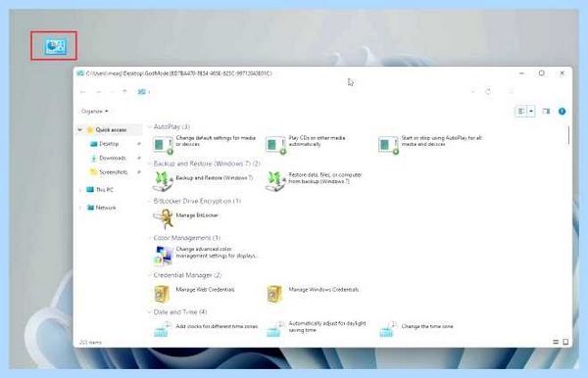Viewport: 588px width, 378px height.
Task: Select Network in navigation pane
Action: pos(101,208)
